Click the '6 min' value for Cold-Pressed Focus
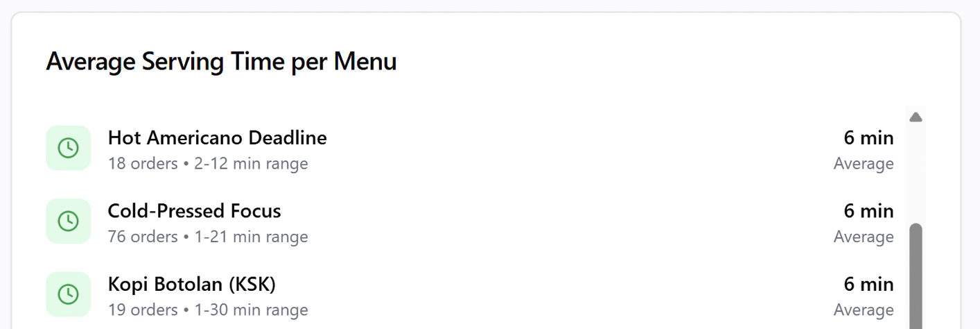This screenshot has width=980, height=329. [868, 211]
